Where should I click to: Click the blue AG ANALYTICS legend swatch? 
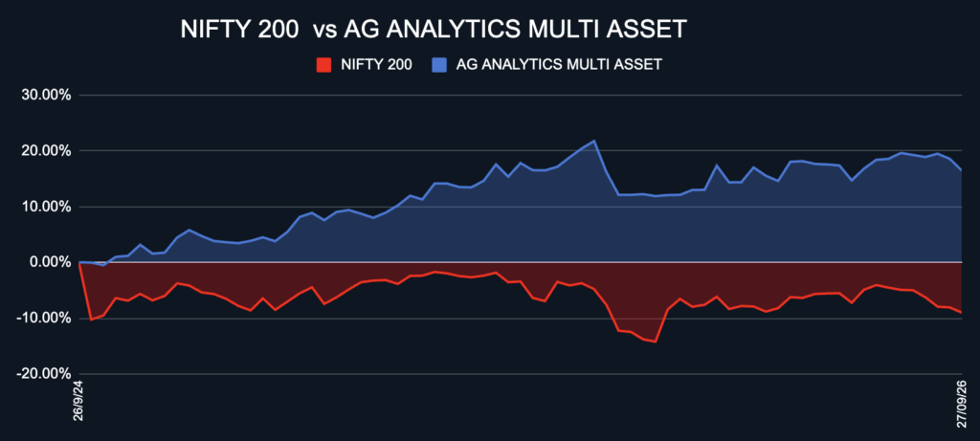(x=440, y=65)
